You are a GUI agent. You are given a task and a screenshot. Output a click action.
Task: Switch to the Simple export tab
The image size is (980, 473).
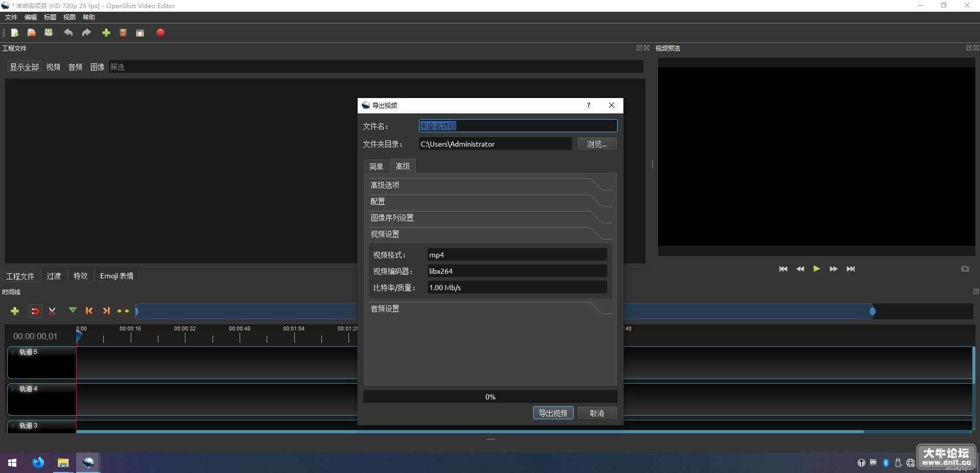pyautogui.click(x=376, y=167)
